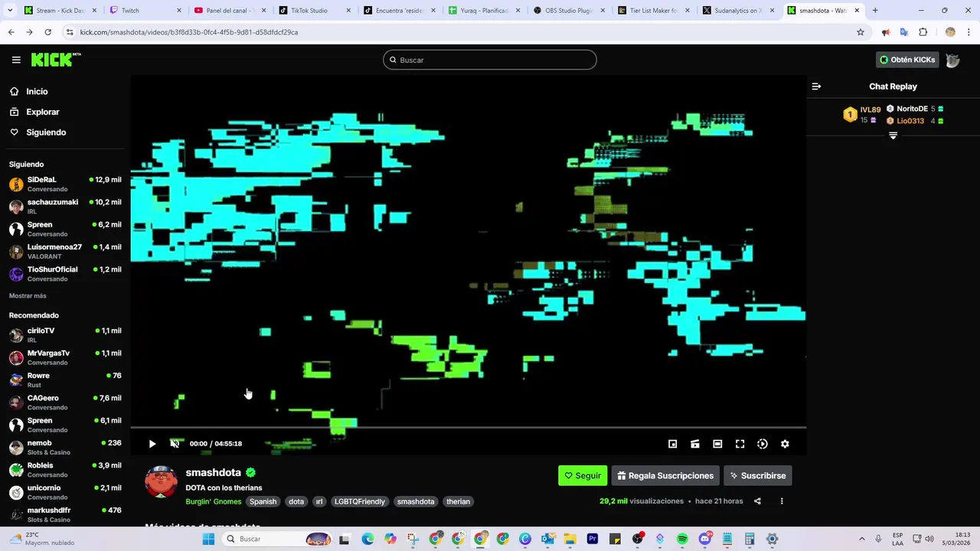Click Suscribirse button
This screenshot has width=980, height=551.
758,475
